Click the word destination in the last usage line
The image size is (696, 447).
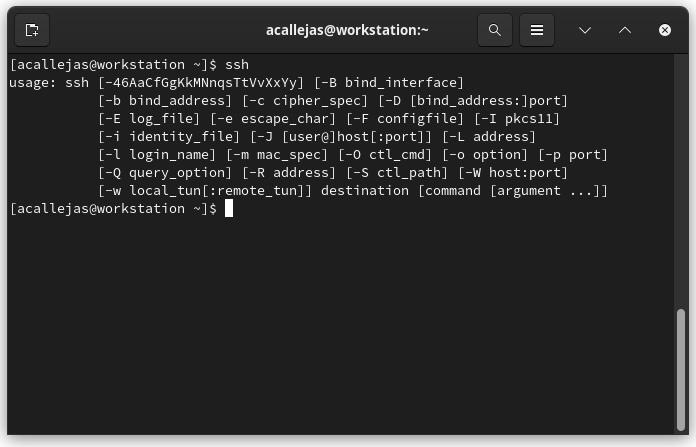tap(365, 191)
